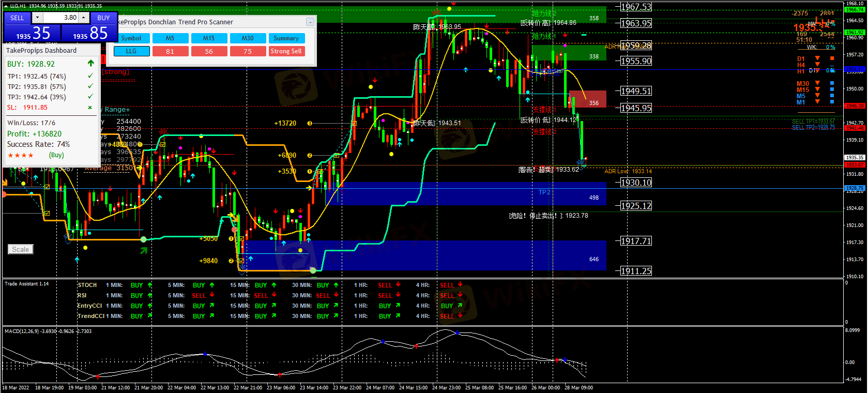Click the D1 orange down-triangle trend icon
Image resolution: width=868 pixels, height=393 pixels.
point(817,58)
